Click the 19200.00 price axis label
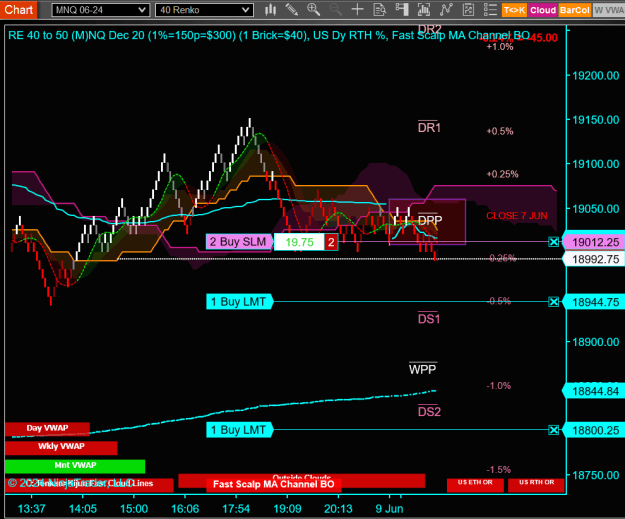 pos(596,76)
